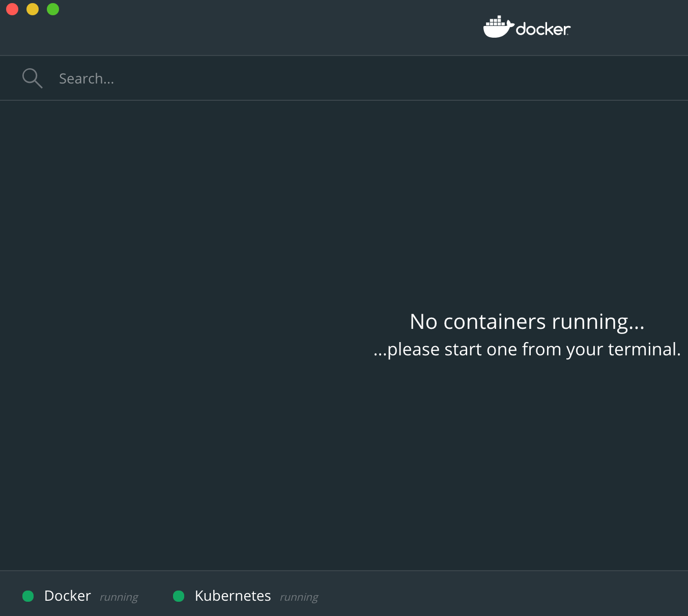The height and width of the screenshot is (616, 688).
Task: Click the green Kubernetes status dot
Action: pyautogui.click(x=179, y=596)
